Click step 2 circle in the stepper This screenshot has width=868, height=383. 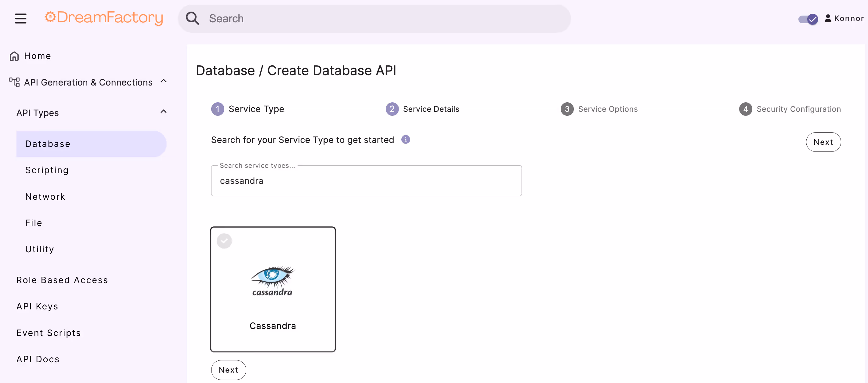pyautogui.click(x=392, y=109)
